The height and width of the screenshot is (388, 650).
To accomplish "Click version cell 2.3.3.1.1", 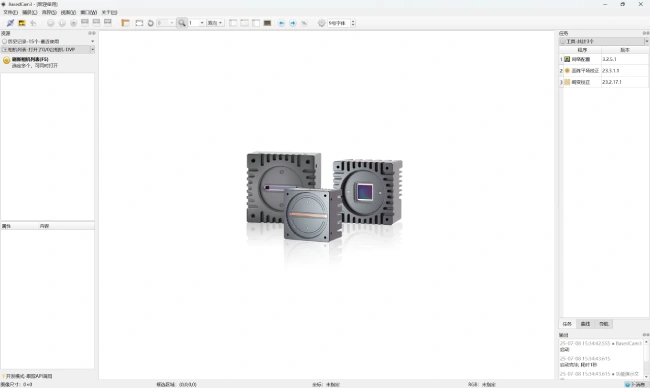I will [625, 70].
